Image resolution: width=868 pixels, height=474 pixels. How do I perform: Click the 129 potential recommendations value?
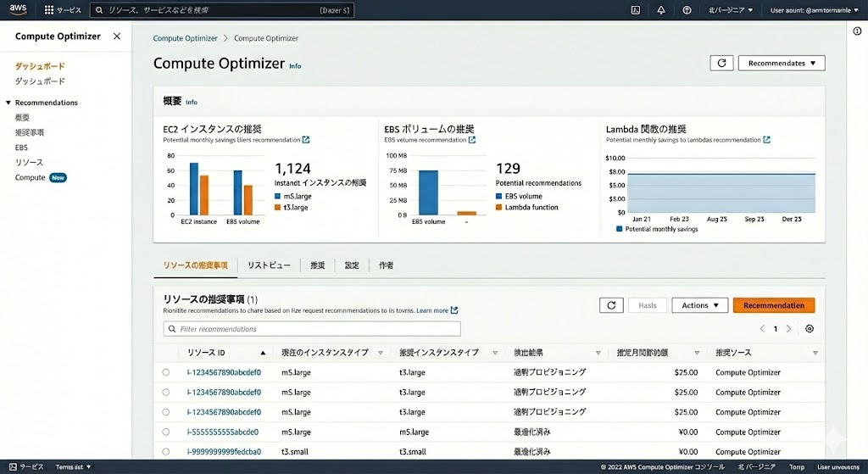click(x=508, y=169)
